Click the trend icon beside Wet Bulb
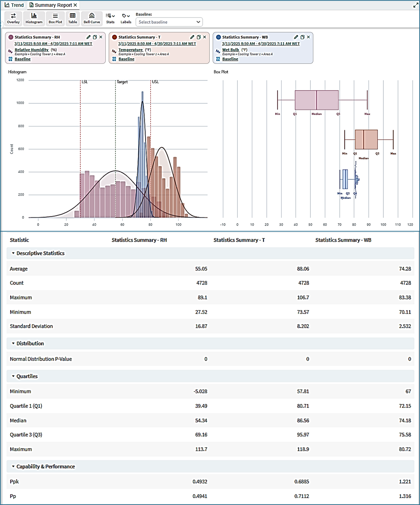Screen dimensions: 420x505 218,51
